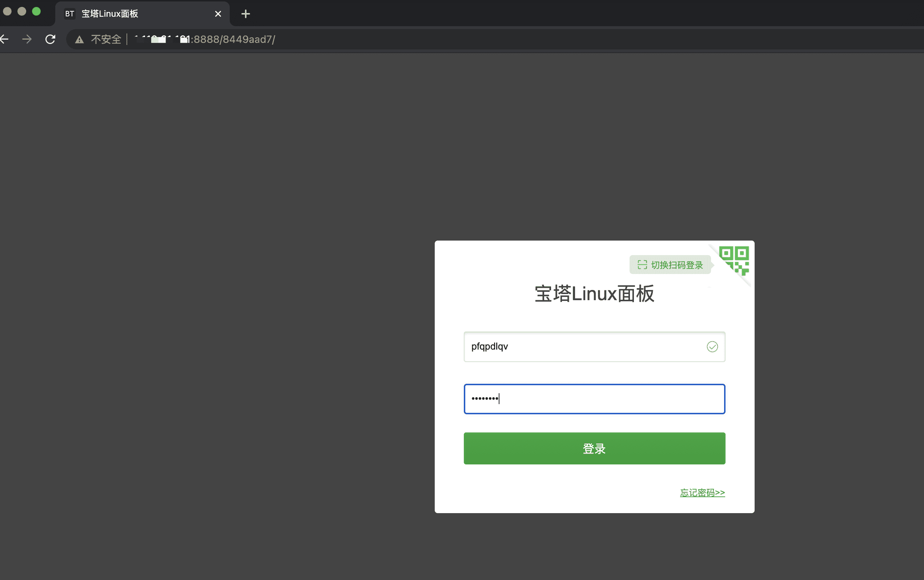Click the yellow macOS minimize button
924x580 pixels.
pos(22,11)
